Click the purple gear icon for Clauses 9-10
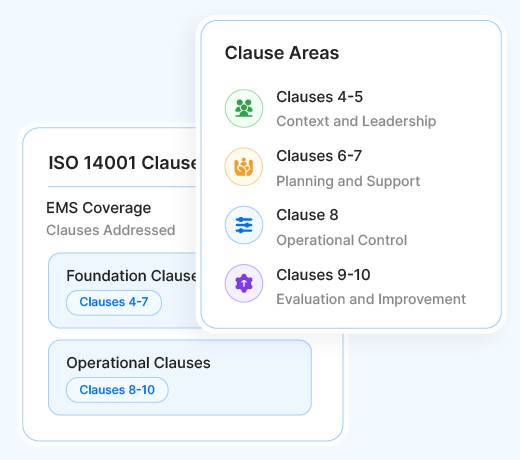This screenshot has width=520, height=460. 244,283
